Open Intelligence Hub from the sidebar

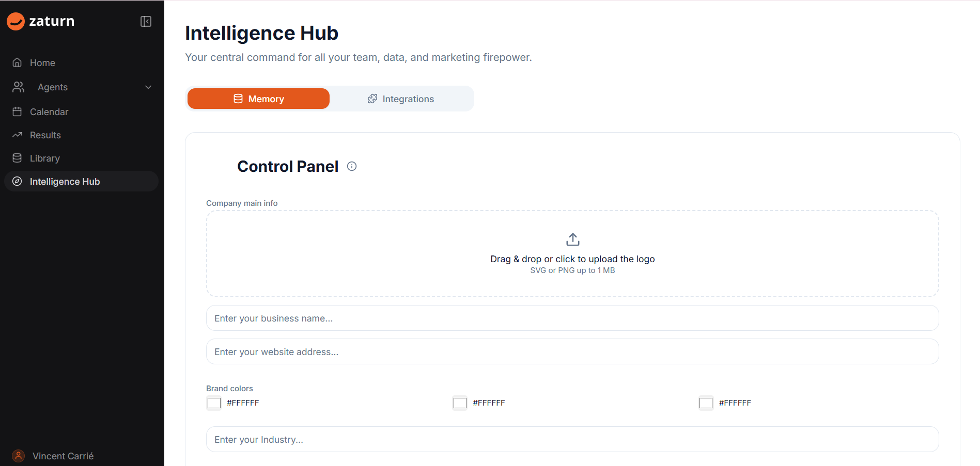click(x=65, y=181)
